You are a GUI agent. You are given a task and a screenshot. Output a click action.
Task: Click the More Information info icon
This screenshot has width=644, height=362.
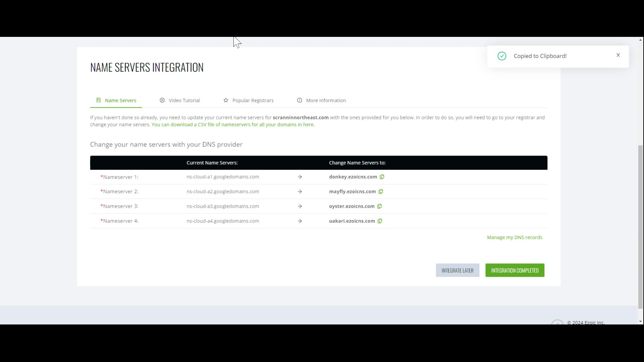pyautogui.click(x=300, y=100)
